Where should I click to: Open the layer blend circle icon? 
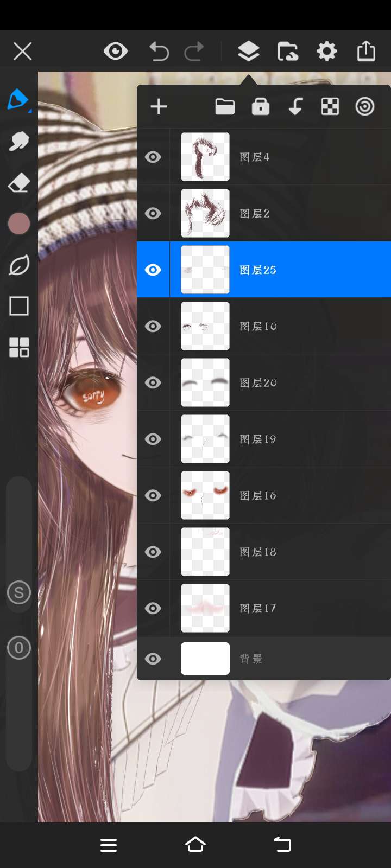(x=365, y=106)
